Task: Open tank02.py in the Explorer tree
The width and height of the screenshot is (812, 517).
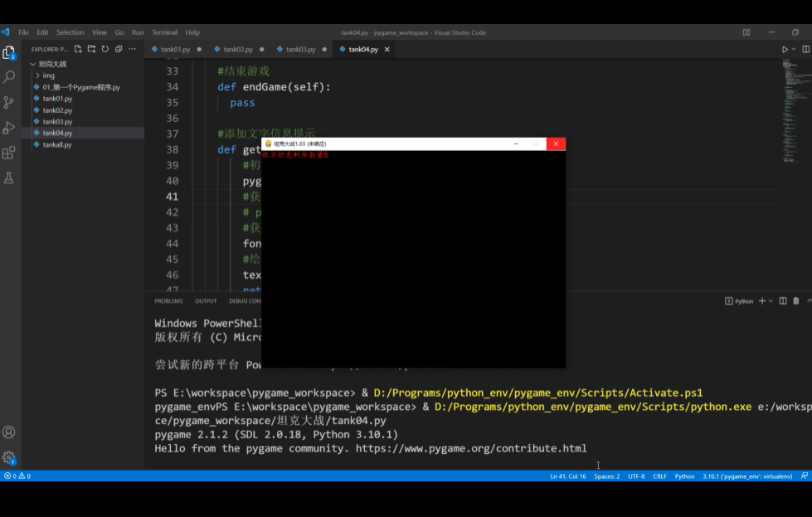Action: [57, 110]
